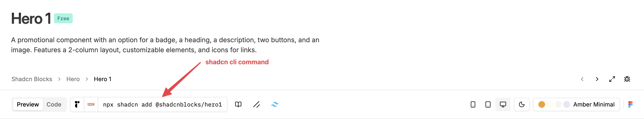Viewport: 644px width, 119px height.
Task: Open the Amber Minimal theme dropdown
Action: pos(576,104)
